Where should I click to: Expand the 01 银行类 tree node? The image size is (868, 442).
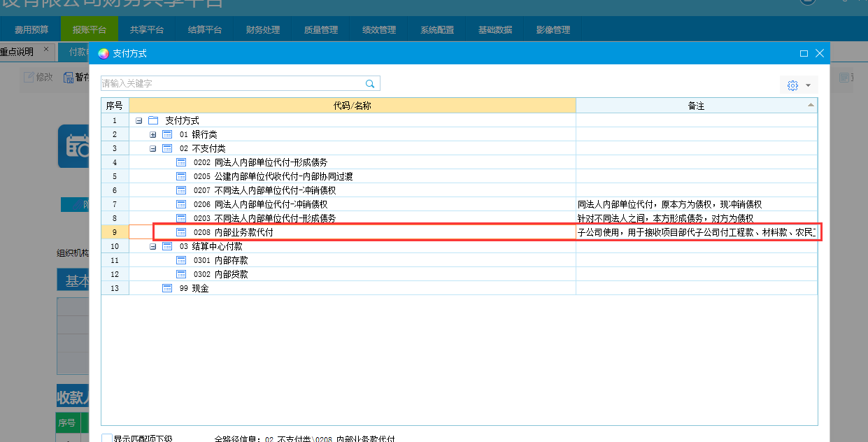pos(153,134)
